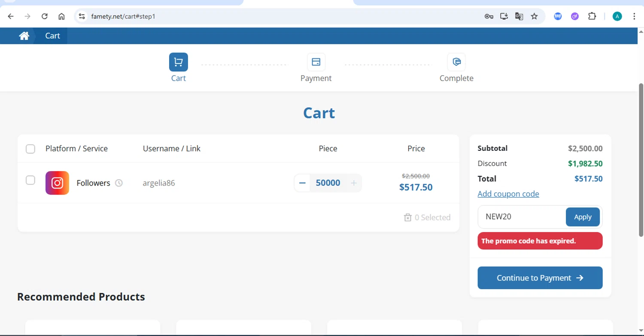Increase piece quantity with plus button
The image size is (644, 336).
(354, 183)
